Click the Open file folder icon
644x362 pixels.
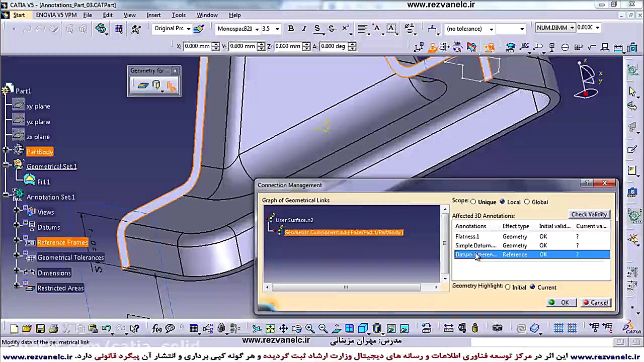(27, 329)
